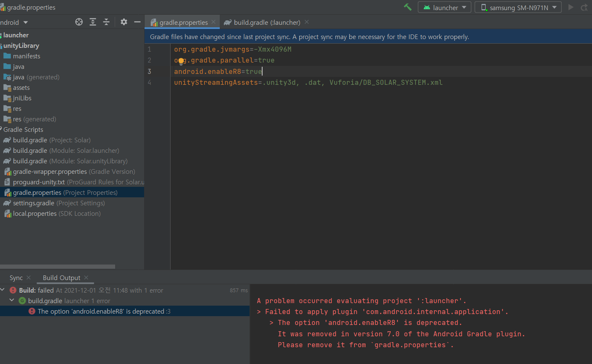Select the jniLibs folder
592x364 pixels.
(x=22, y=98)
